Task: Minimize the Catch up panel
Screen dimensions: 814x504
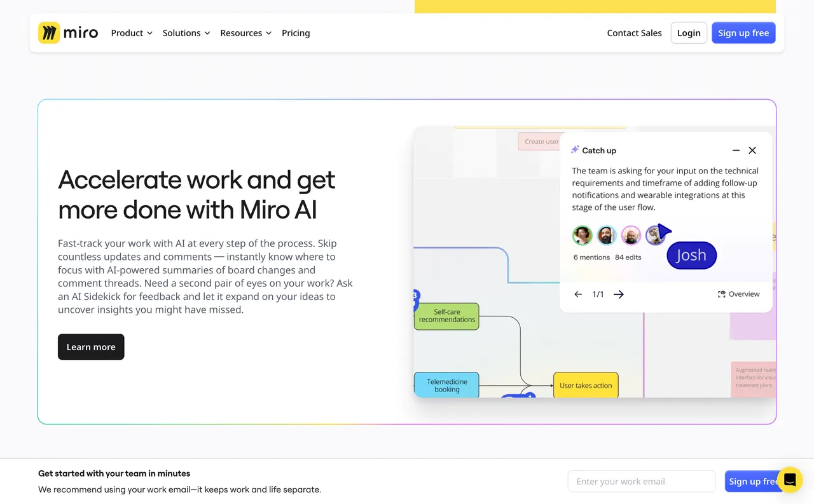Action: [x=736, y=151]
